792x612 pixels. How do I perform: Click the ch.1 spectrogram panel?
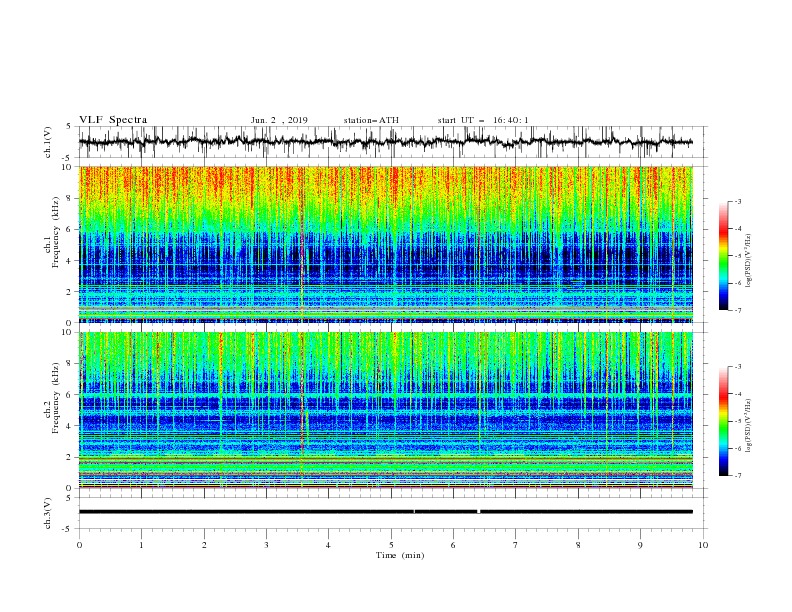(386, 244)
